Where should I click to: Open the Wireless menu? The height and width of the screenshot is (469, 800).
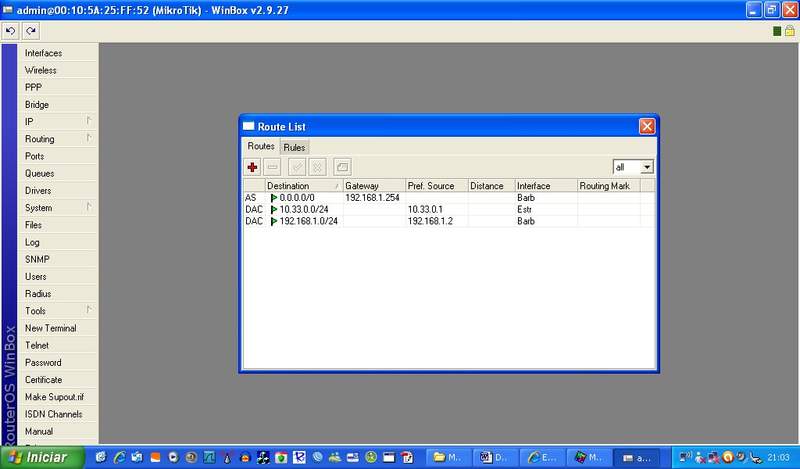click(x=57, y=70)
